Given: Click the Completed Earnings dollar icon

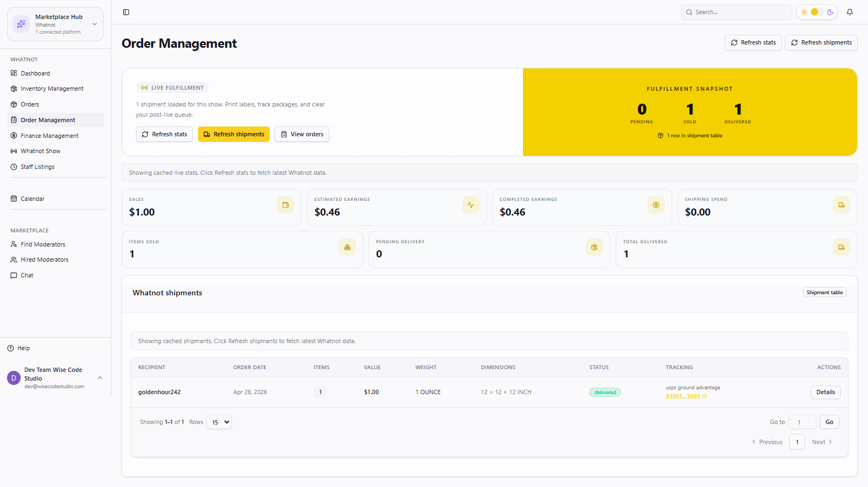Looking at the screenshot, I should pos(656,205).
